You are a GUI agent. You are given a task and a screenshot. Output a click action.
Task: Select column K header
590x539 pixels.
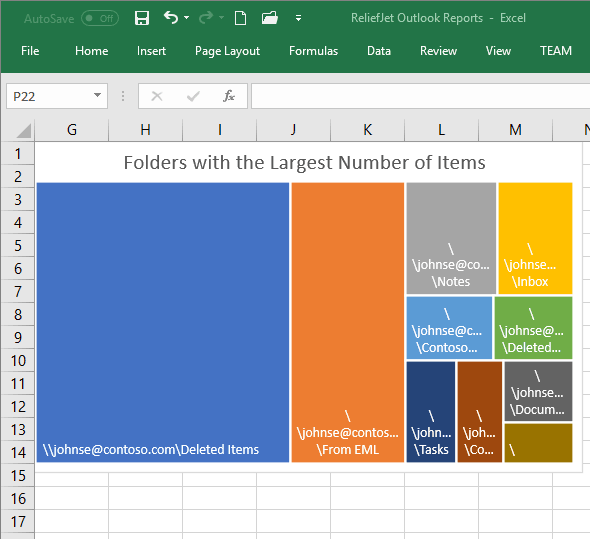click(x=368, y=130)
